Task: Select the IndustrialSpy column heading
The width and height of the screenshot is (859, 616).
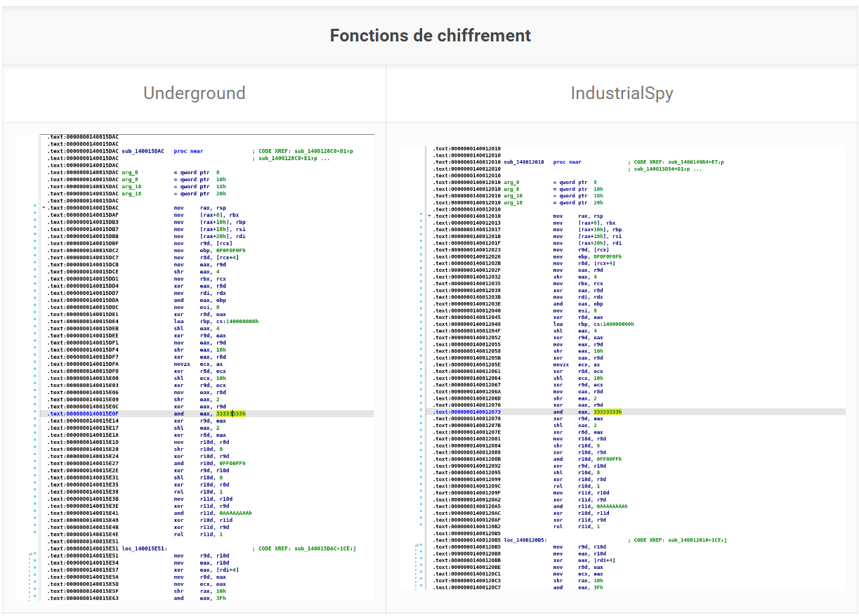Action: click(622, 93)
